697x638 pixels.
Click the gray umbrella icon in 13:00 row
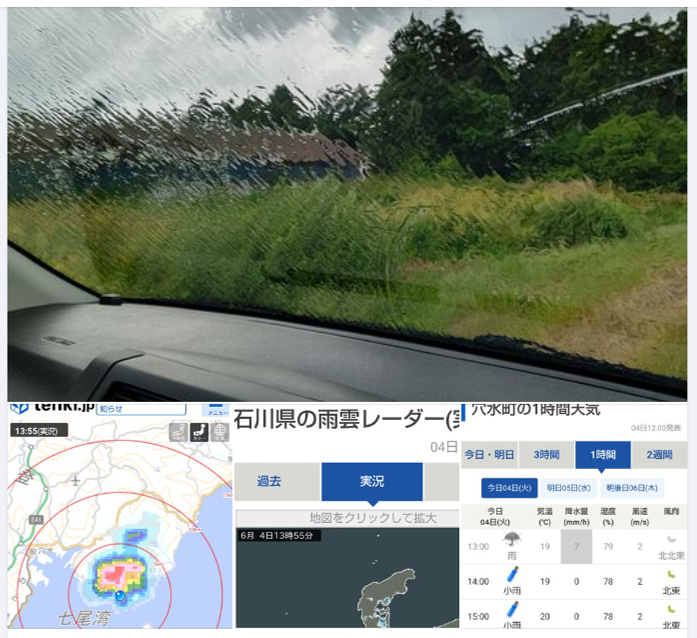click(x=512, y=539)
